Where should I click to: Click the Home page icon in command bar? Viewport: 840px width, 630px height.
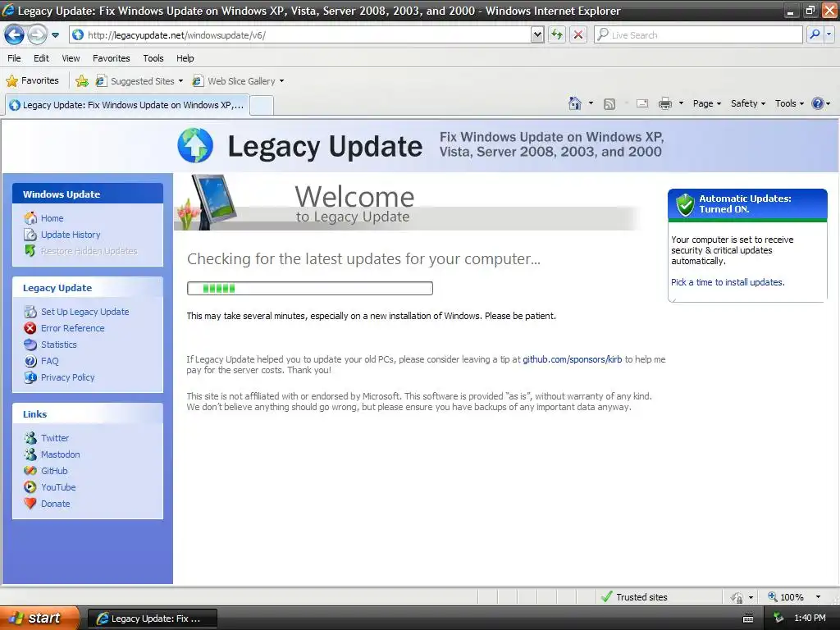point(575,103)
